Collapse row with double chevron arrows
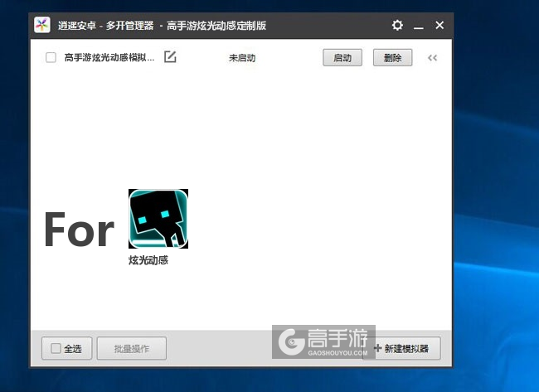 coord(432,58)
